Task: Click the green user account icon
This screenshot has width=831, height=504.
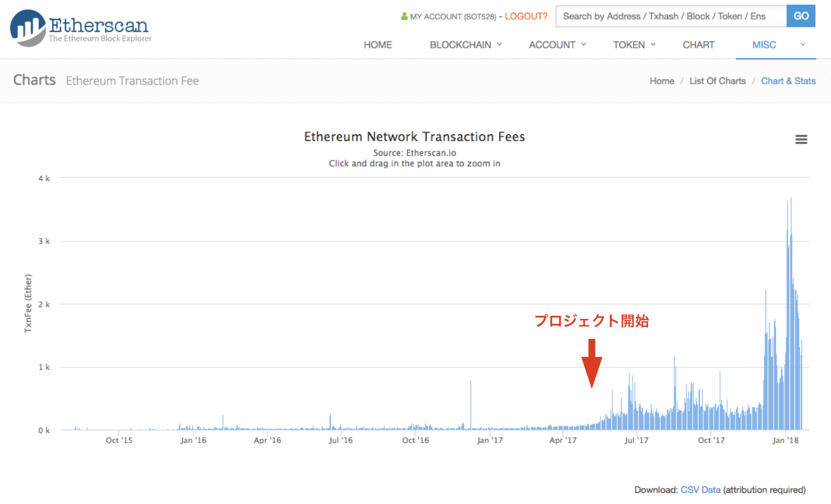Action: (x=404, y=16)
